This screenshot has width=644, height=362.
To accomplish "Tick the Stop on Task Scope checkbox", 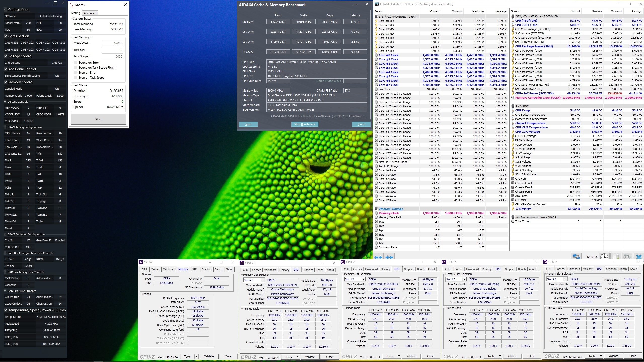I will tap(76, 78).
